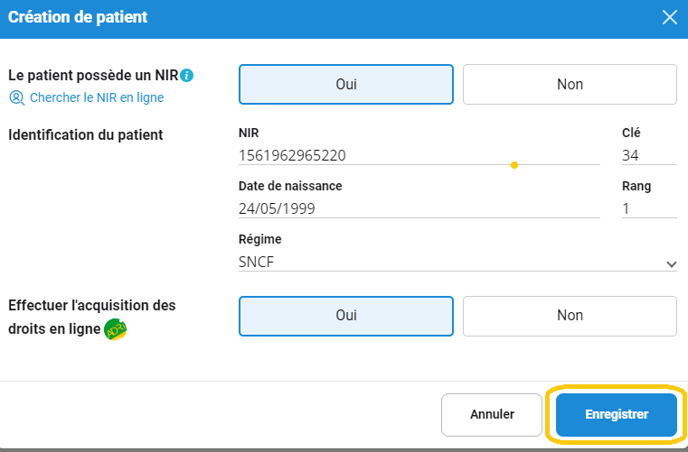
Task: Close the Création de patient dialog
Action: tap(669, 16)
